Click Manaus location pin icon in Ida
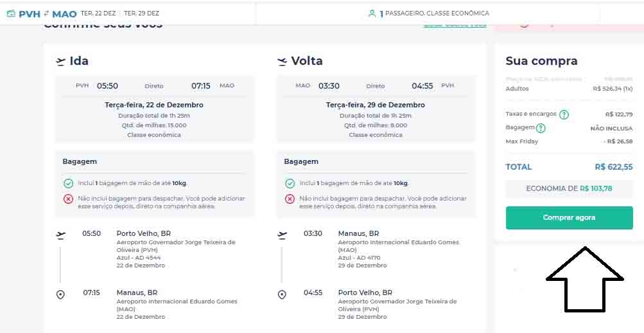644x333 pixels. point(61,294)
